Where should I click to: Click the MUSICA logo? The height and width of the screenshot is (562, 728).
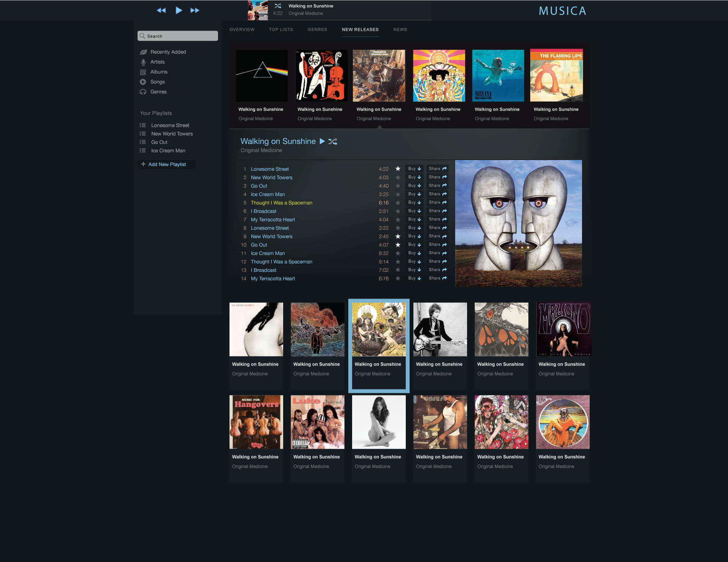(562, 11)
